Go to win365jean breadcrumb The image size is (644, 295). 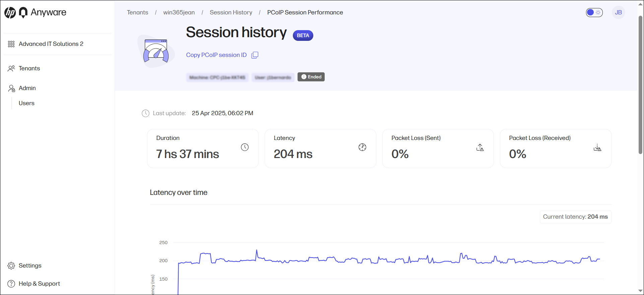pyautogui.click(x=179, y=12)
